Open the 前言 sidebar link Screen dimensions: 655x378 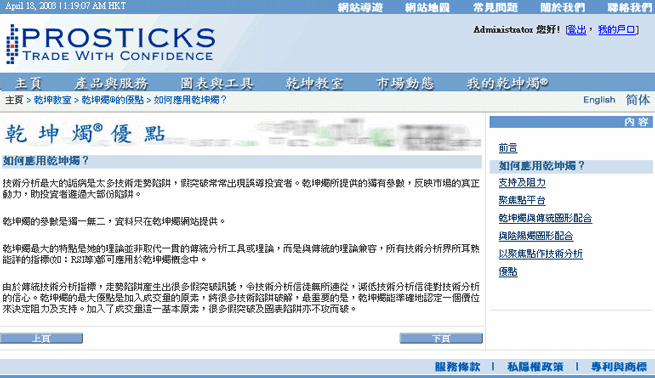coord(508,148)
